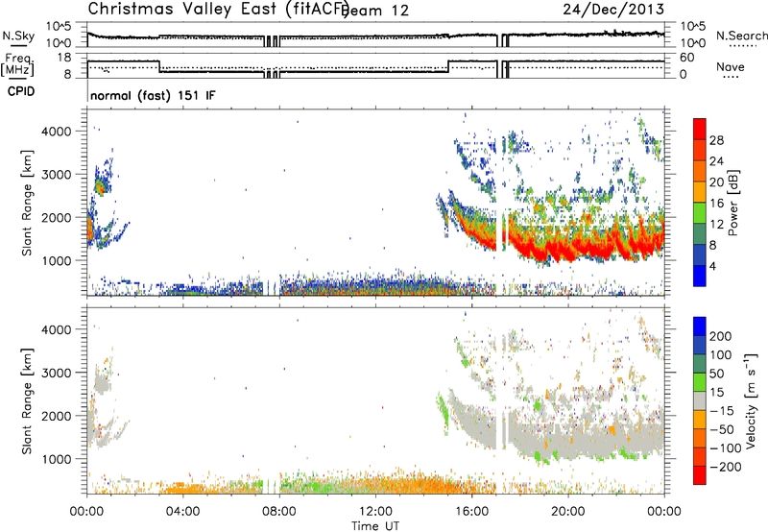Click the '60' Nave axis tick
Screen dimensions: 768x532
tap(687, 58)
